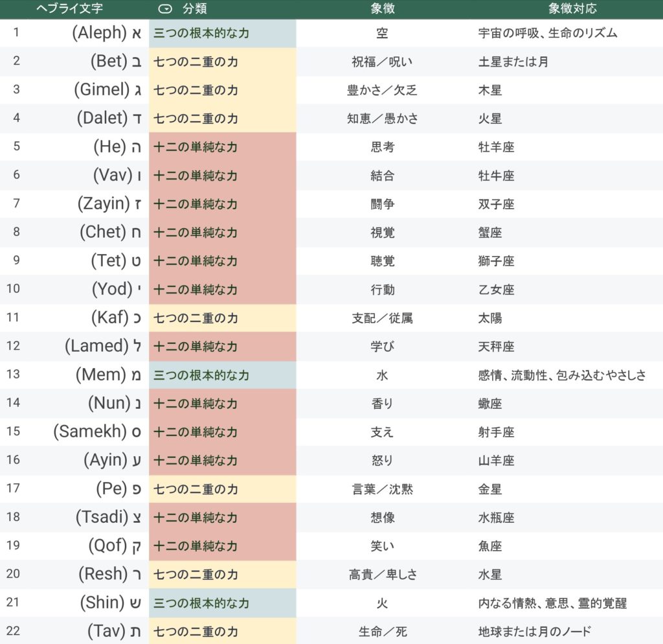The image size is (663, 644).
Task: Click the 水瓶座 cell in the Tsadi row
Action: pyautogui.click(x=496, y=518)
